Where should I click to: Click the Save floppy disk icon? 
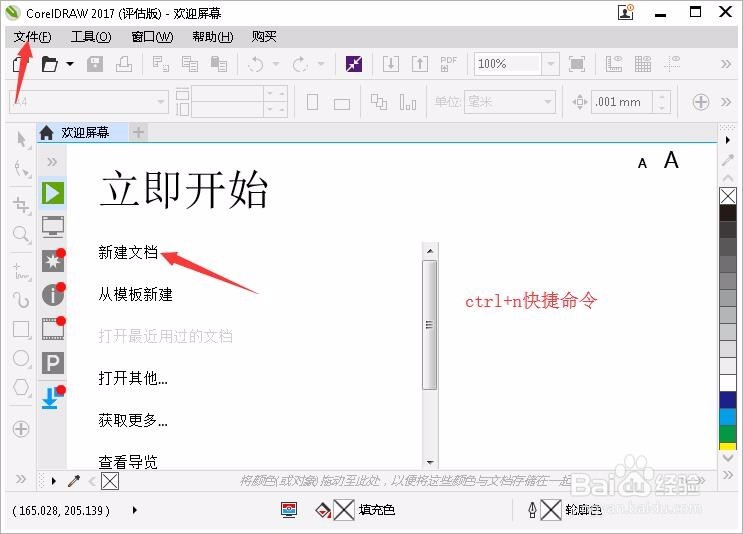95,63
